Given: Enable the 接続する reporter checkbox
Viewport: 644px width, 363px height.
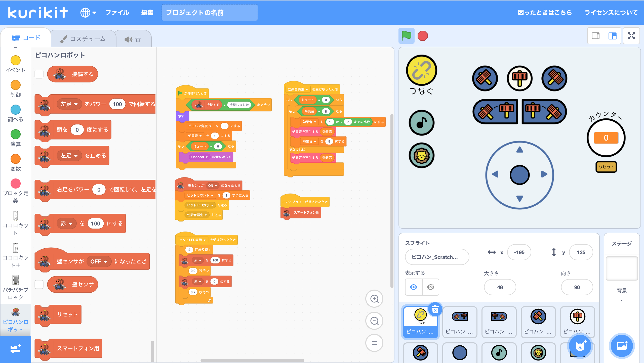Looking at the screenshot, I should coord(39,74).
